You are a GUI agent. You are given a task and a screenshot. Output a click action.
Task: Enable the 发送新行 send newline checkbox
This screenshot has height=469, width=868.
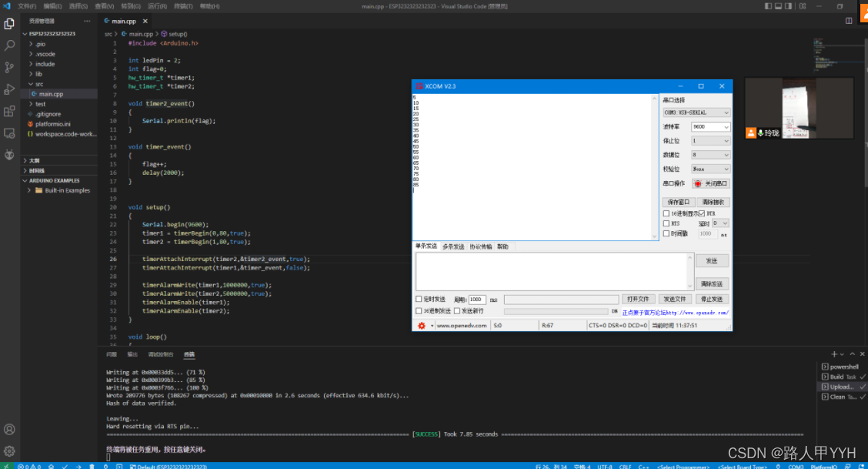[456, 310]
